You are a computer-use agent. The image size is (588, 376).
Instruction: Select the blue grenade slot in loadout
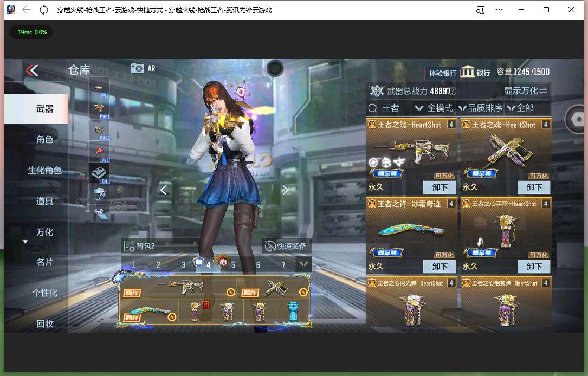[293, 311]
